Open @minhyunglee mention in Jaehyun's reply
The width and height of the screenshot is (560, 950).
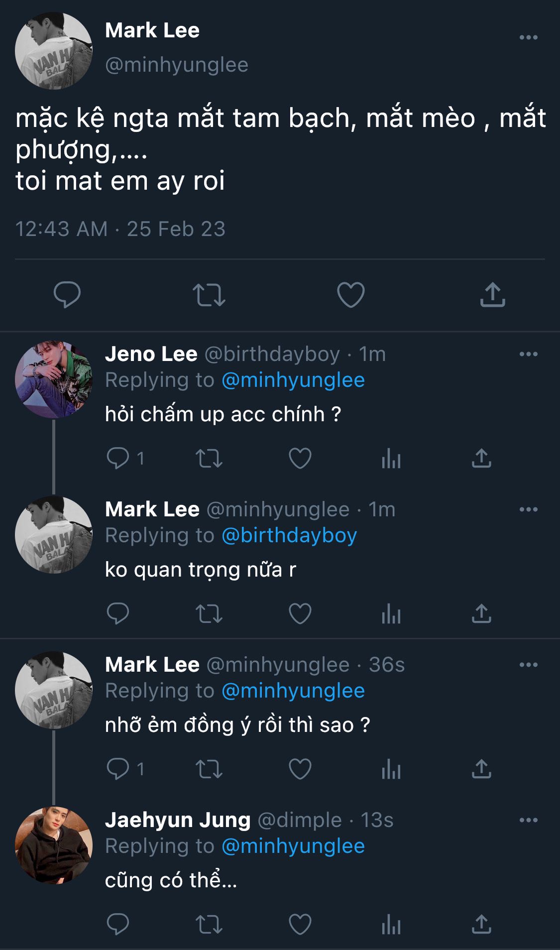coord(293,846)
